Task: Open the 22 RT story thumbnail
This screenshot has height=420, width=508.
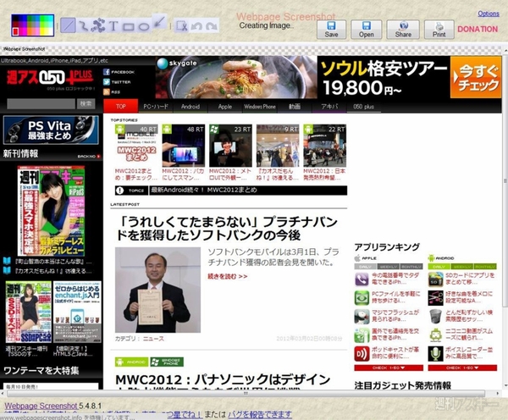Action: click(x=324, y=146)
